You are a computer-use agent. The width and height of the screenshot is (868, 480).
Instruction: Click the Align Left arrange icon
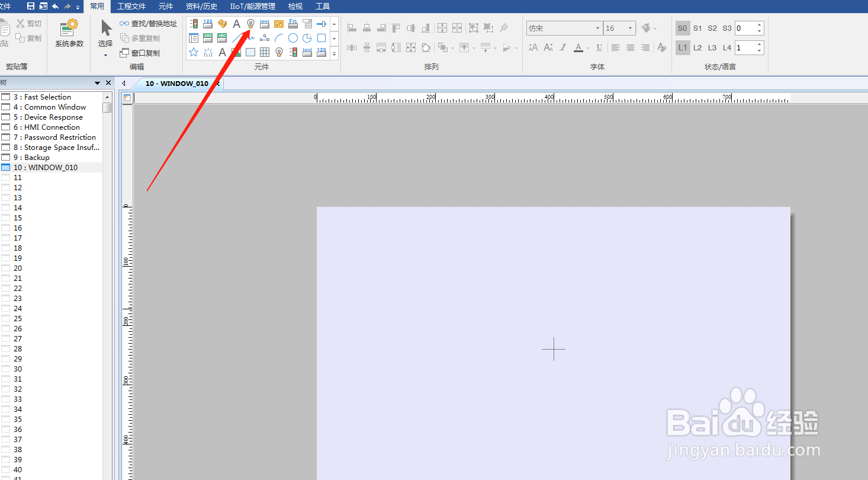[352, 28]
